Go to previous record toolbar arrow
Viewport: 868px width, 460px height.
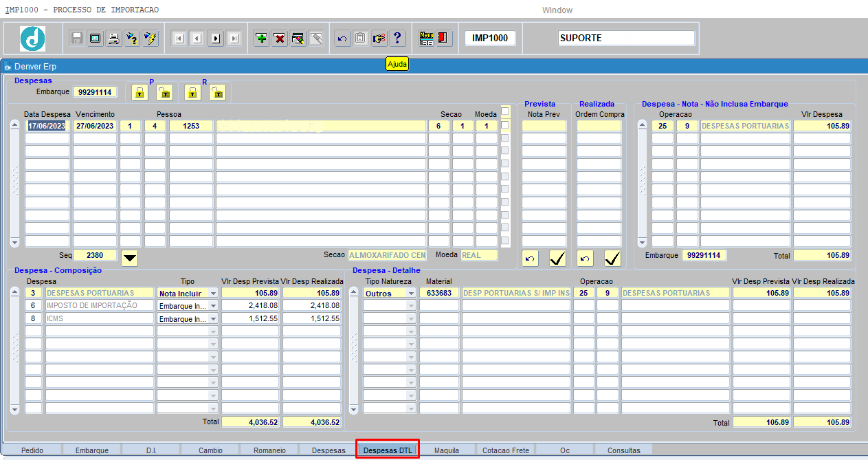coord(197,39)
